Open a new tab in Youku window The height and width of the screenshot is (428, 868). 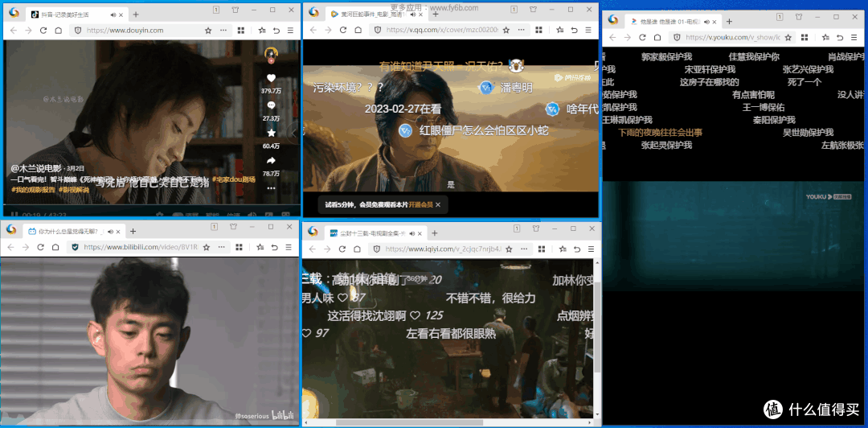729,22
